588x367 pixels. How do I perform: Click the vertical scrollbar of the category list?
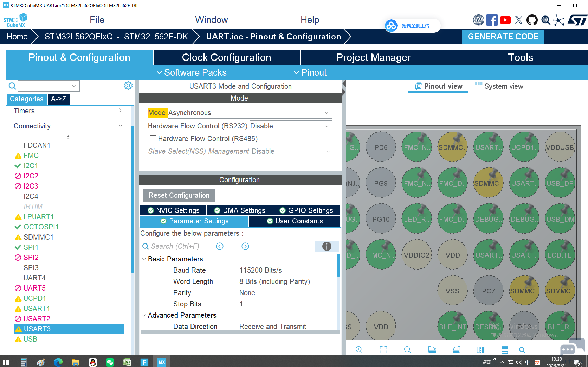pyautogui.click(x=133, y=199)
